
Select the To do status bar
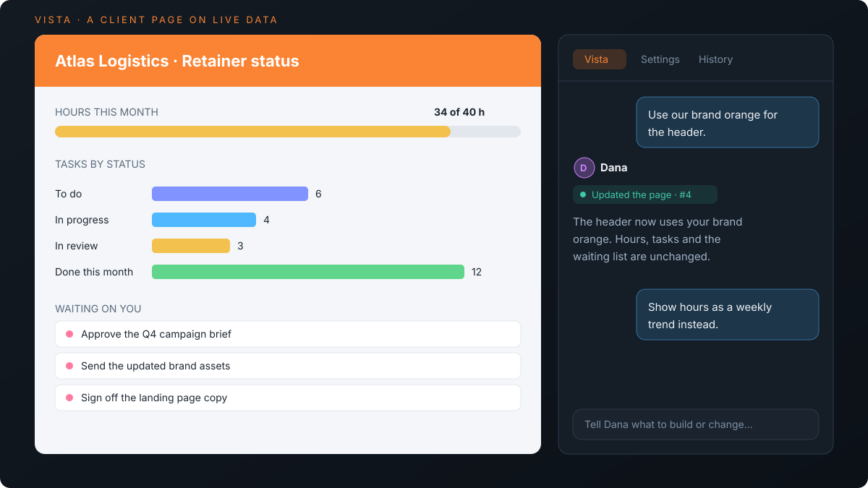(230, 194)
